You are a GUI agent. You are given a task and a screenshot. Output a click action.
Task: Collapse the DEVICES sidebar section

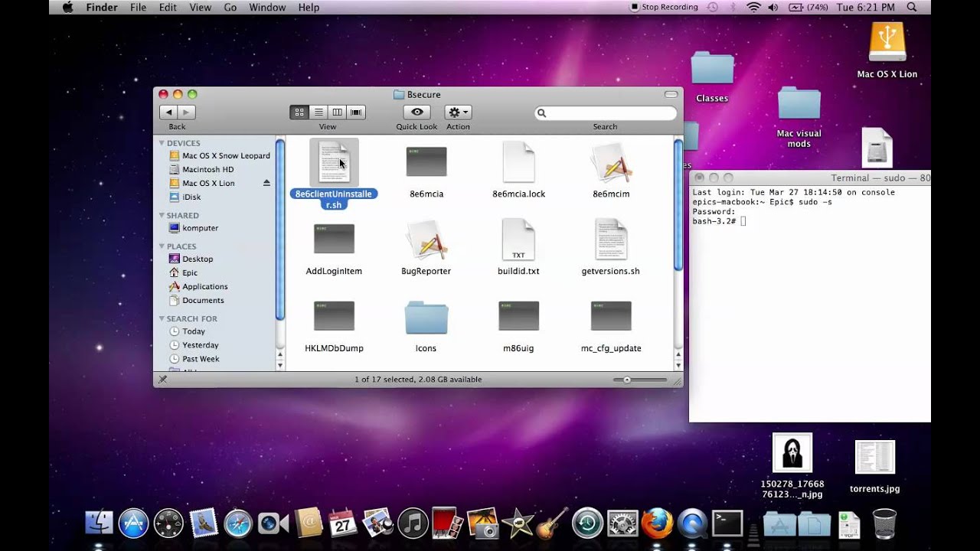pyautogui.click(x=162, y=143)
